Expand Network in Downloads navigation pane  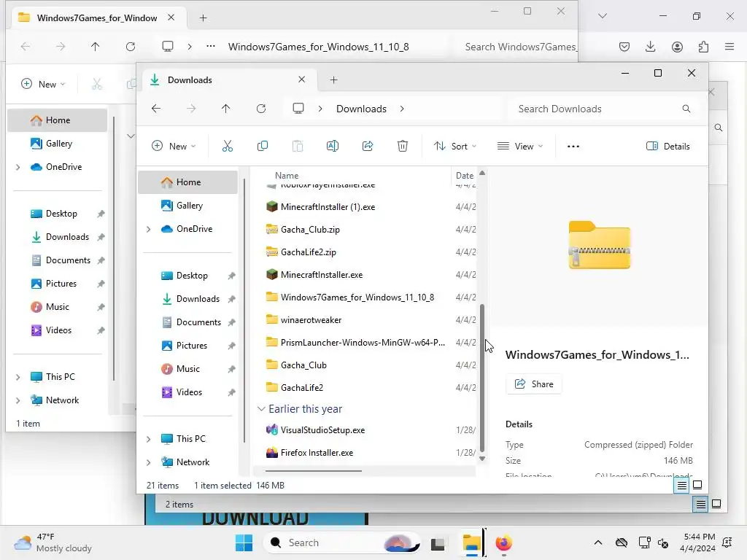click(x=149, y=462)
